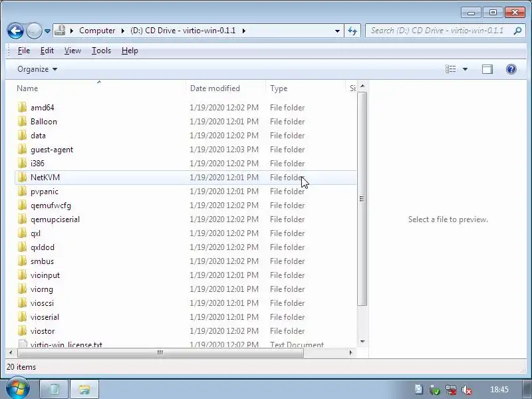This screenshot has width=532, height=399.
Task: Click the viorng folder name
Action: 42,289
